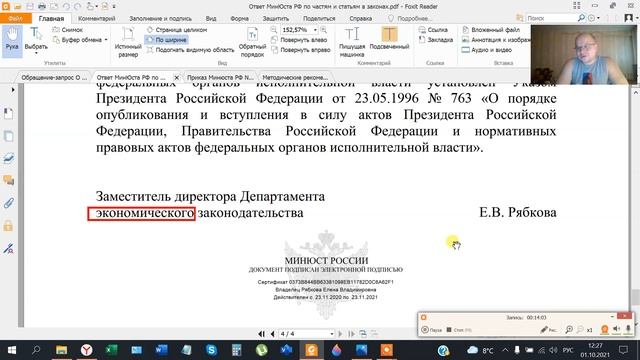Toggle microphone in recorder panel

pos(628,329)
